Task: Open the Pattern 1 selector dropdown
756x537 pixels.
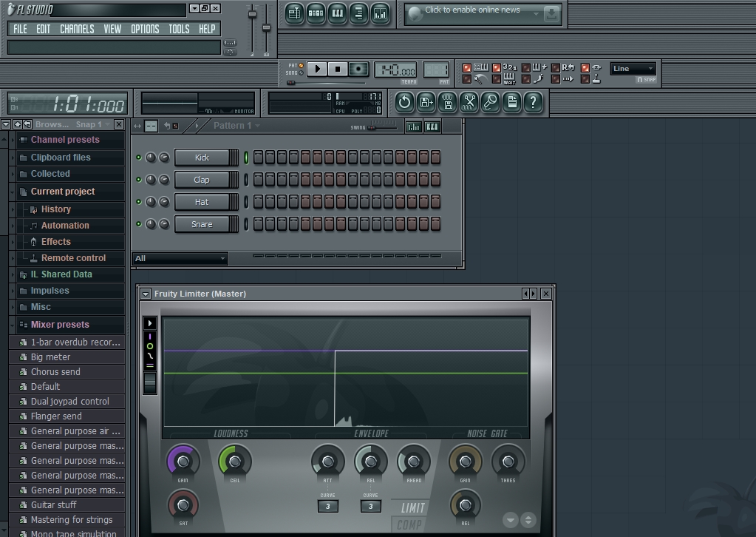Action: pyautogui.click(x=236, y=126)
